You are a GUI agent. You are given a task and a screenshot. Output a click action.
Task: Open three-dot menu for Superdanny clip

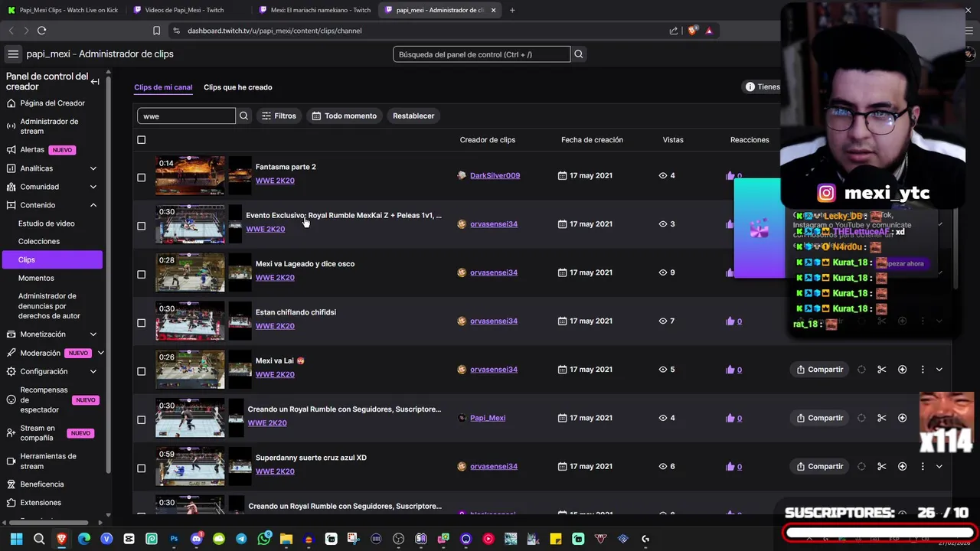tap(922, 466)
